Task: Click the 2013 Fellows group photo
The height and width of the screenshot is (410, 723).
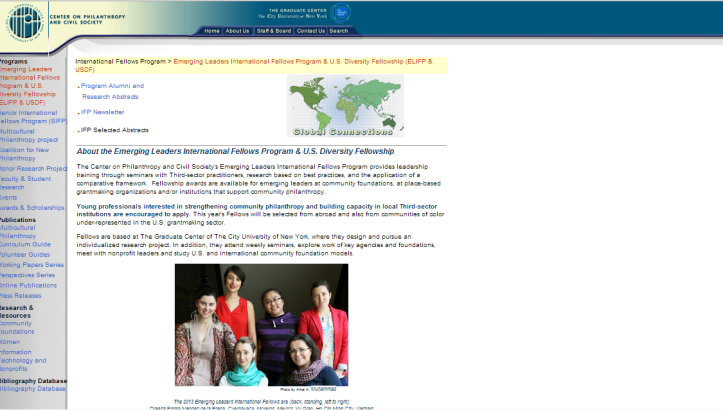Action: (x=261, y=324)
